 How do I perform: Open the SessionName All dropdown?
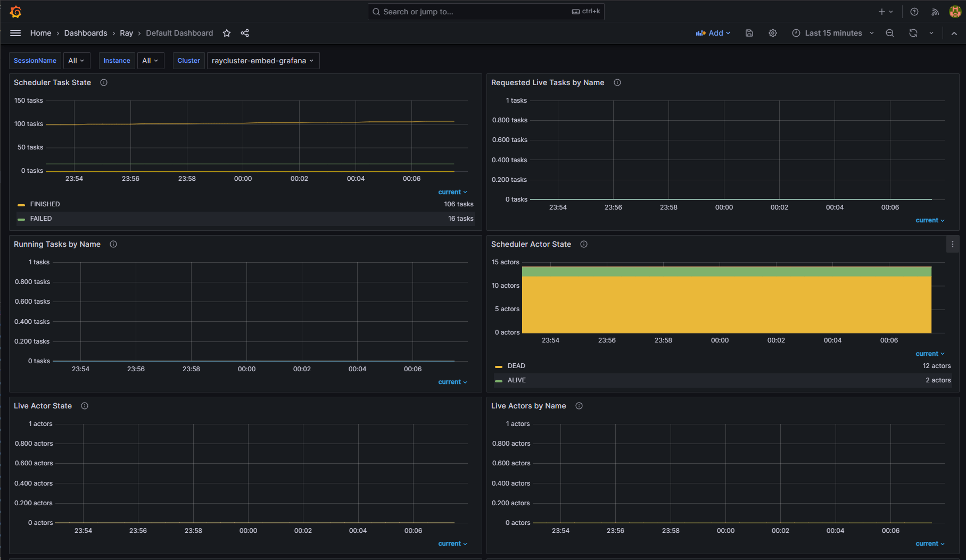pyautogui.click(x=77, y=60)
